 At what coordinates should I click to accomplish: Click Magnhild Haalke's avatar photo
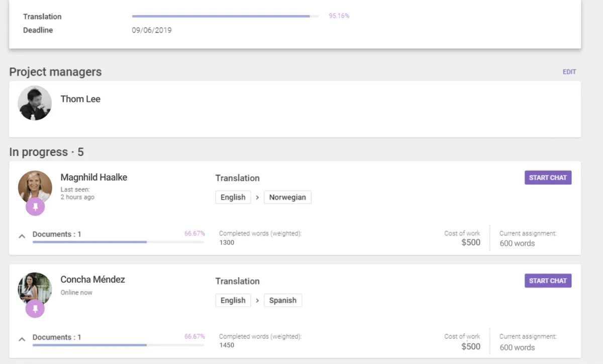(x=35, y=185)
